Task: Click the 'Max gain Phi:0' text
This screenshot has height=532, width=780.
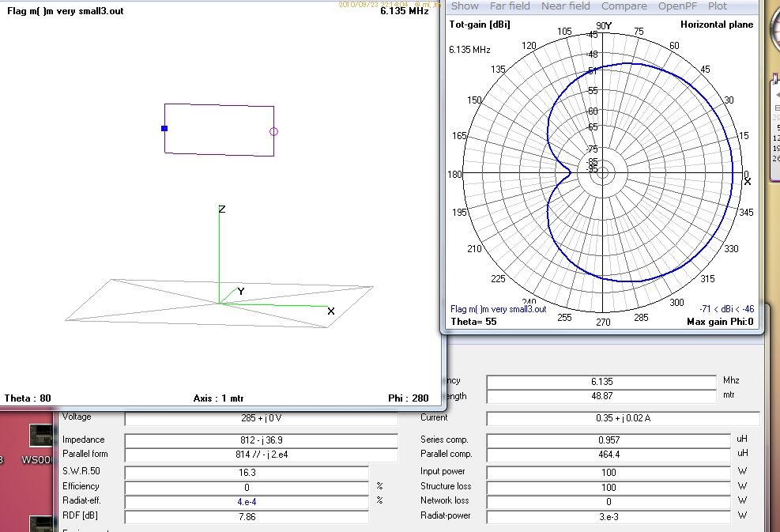Action: [x=720, y=322]
